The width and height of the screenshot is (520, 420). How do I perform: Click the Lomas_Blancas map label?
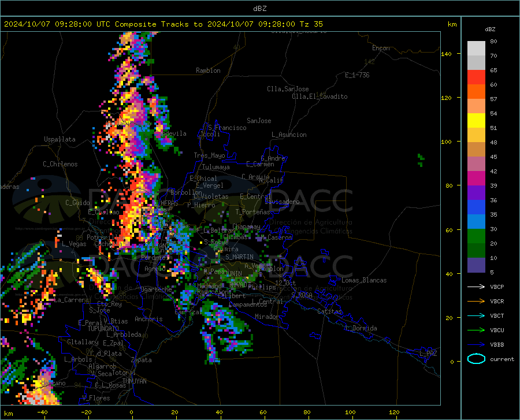364,280
